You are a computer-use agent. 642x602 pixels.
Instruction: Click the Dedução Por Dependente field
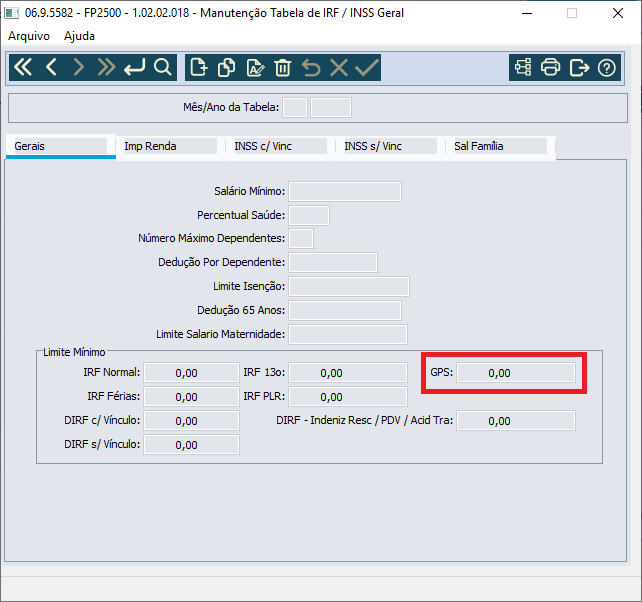coord(333,263)
